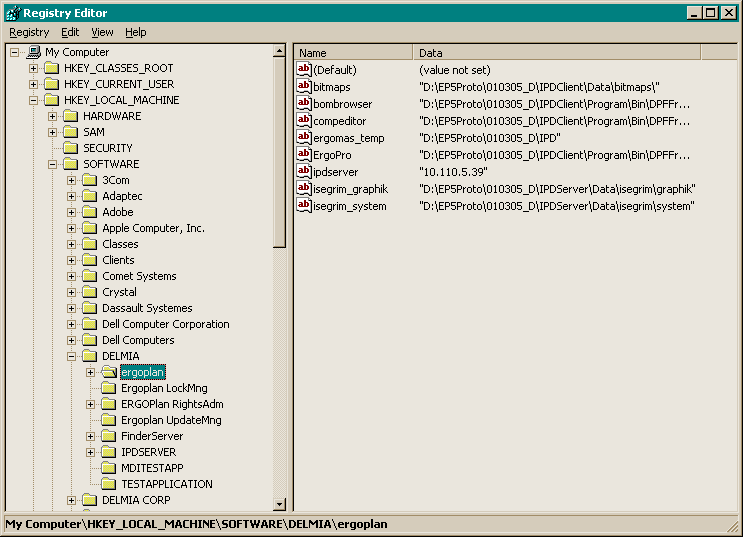
Task: Collapse the DELMIA key node
Action: pos(72,356)
